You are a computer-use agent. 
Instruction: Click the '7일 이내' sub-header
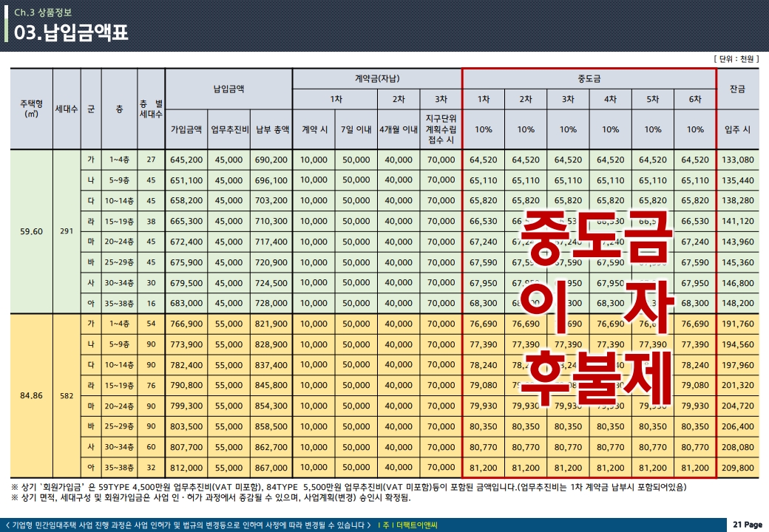356,129
